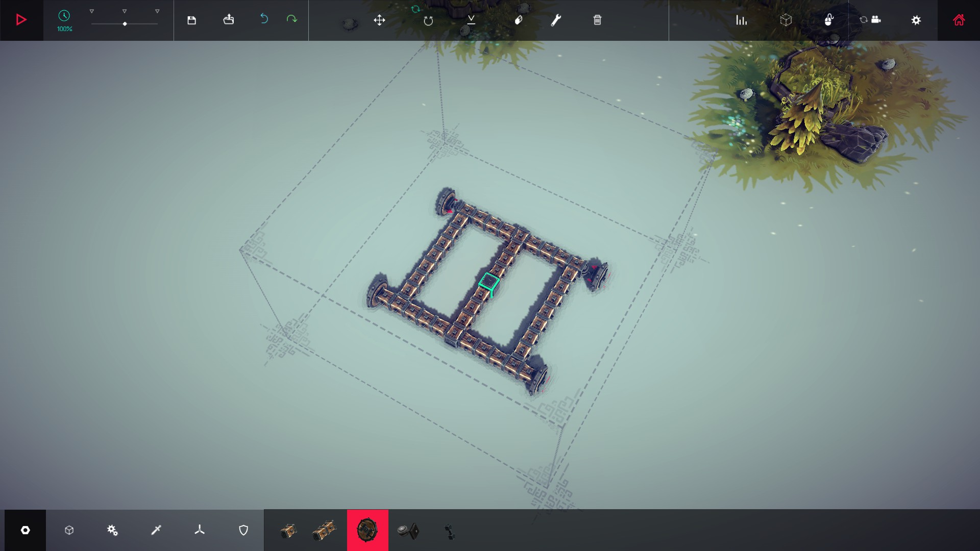The image size is (980, 551).
Task: Undo the last action
Action: tap(264, 19)
